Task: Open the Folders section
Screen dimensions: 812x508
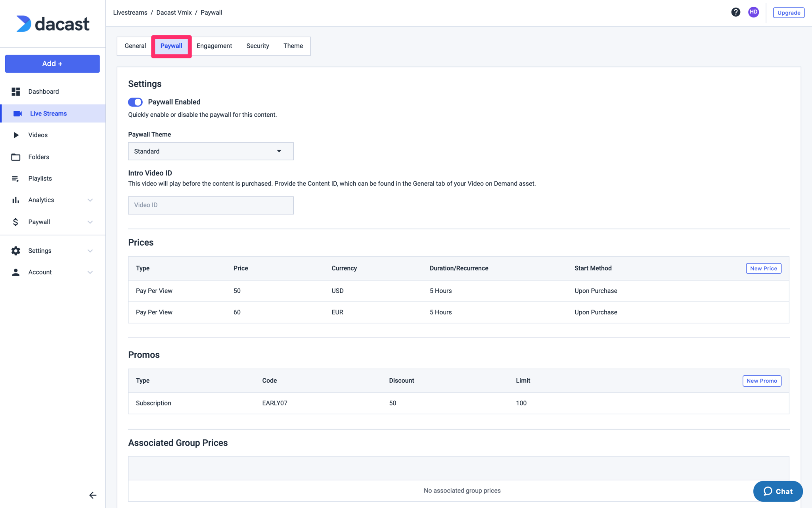Action: (x=38, y=156)
